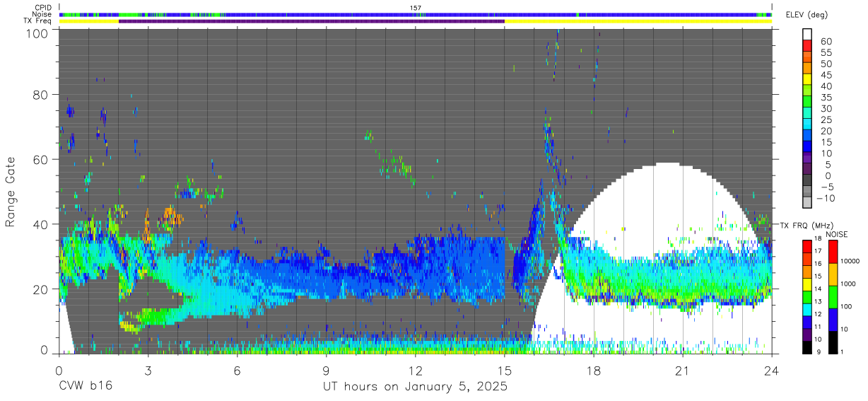Click the 'ELEV (deg)' legend title

[x=806, y=15]
